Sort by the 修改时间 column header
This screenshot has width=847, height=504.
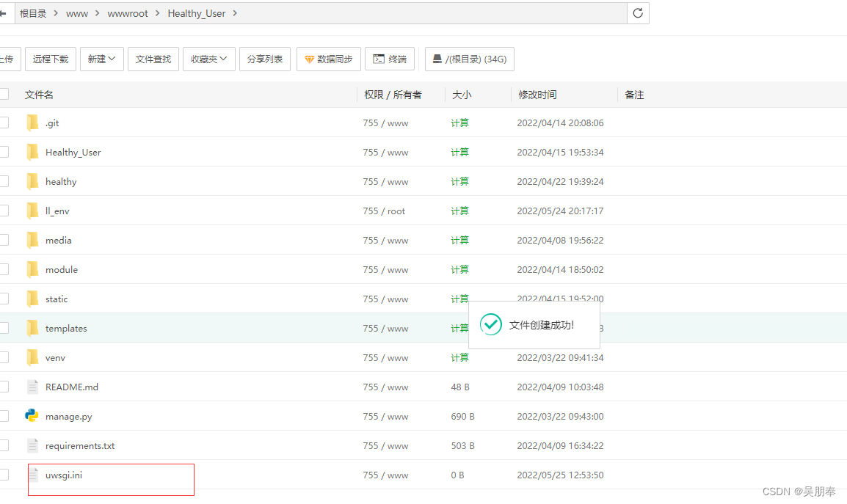(x=537, y=95)
